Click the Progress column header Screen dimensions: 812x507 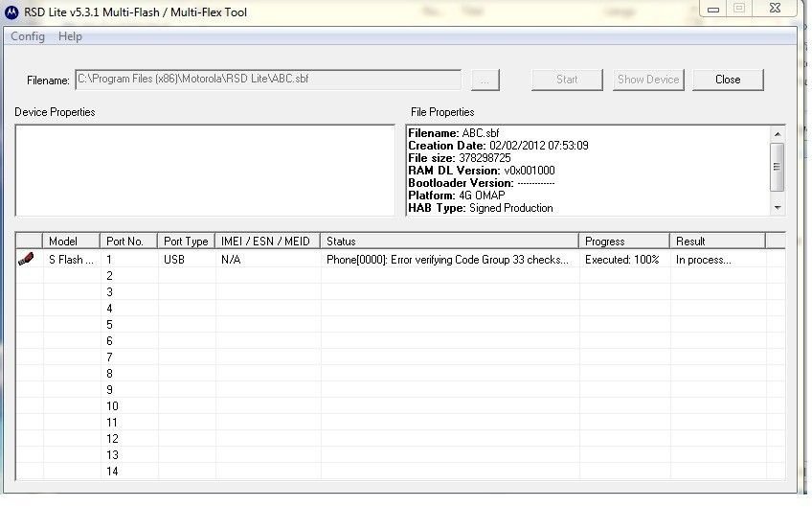(x=624, y=242)
